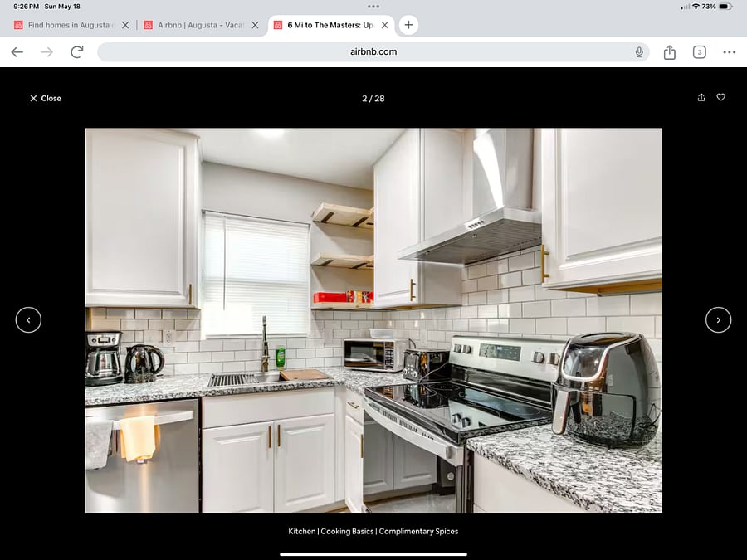This screenshot has height=560, width=747.
Task: Save listing with the heart icon
Action: 720,97
